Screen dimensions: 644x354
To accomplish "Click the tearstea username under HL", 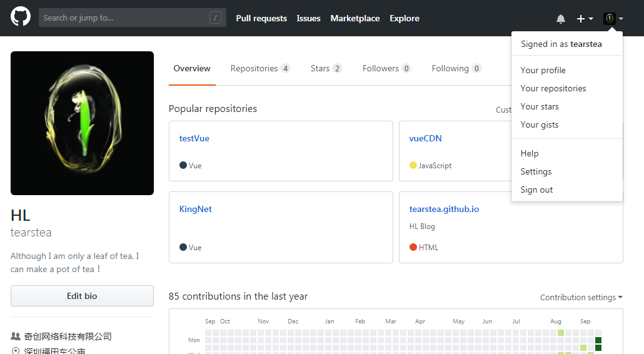I will pyautogui.click(x=31, y=233).
